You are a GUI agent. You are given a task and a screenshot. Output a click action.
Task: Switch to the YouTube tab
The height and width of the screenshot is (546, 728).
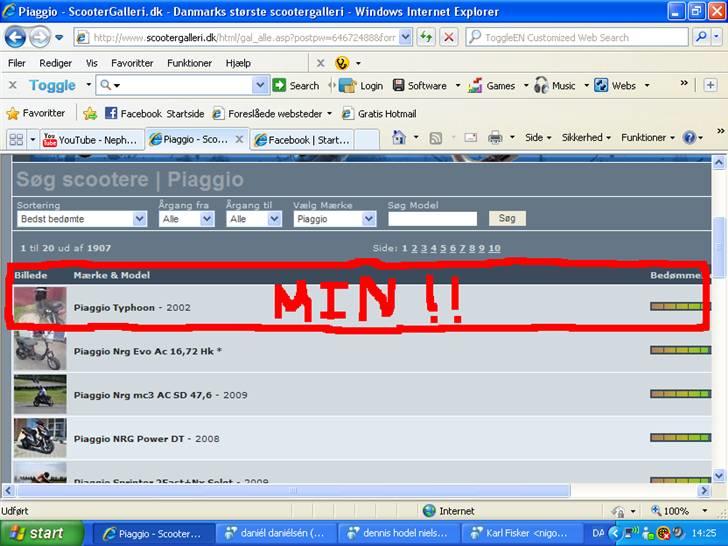[x=88, y=140]
